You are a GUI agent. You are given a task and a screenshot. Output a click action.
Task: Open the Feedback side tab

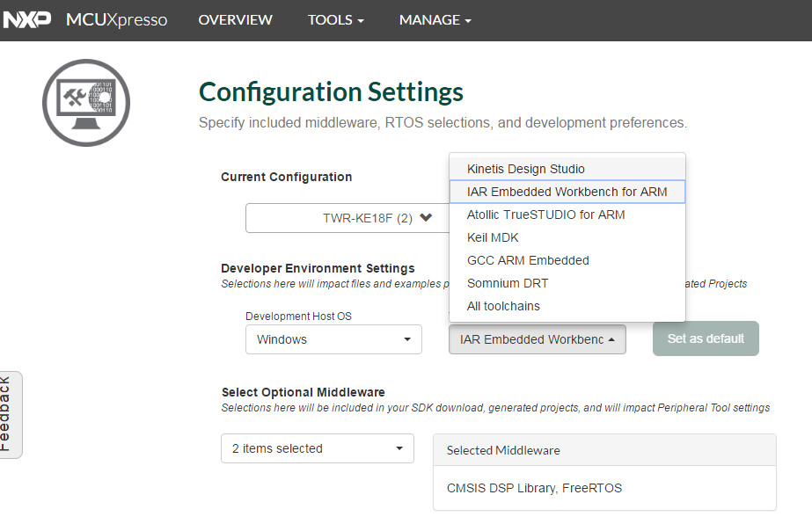[x=8, y=414]
